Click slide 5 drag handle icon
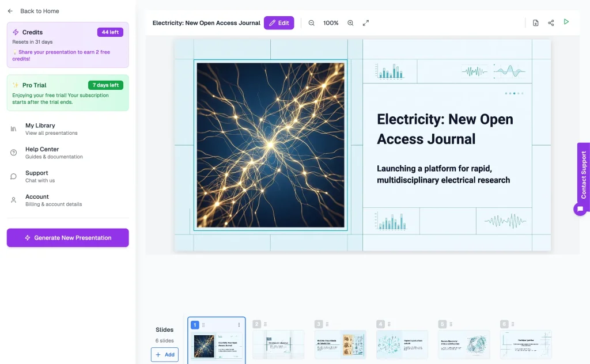590x364 pixels. click(451, 324)
